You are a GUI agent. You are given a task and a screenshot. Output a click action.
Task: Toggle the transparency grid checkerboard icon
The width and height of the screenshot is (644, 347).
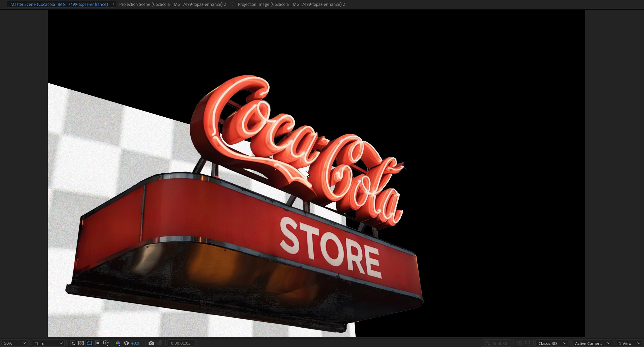(81, 343)
